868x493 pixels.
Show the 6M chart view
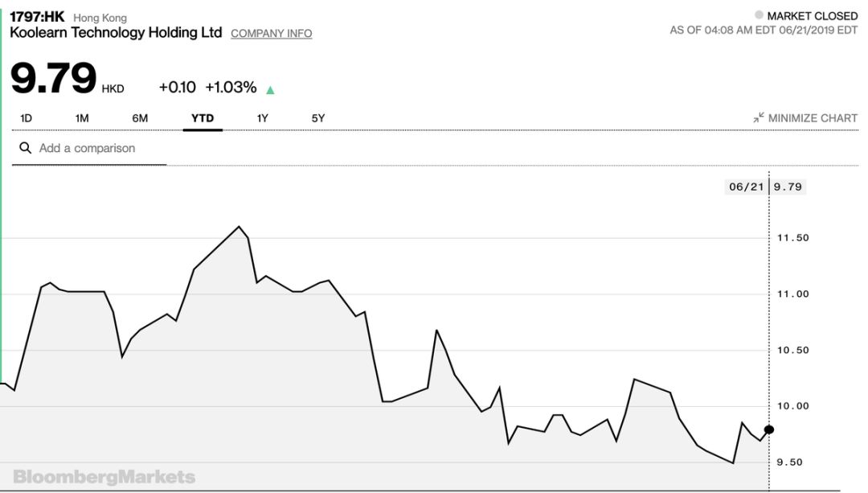pos(140,118)
